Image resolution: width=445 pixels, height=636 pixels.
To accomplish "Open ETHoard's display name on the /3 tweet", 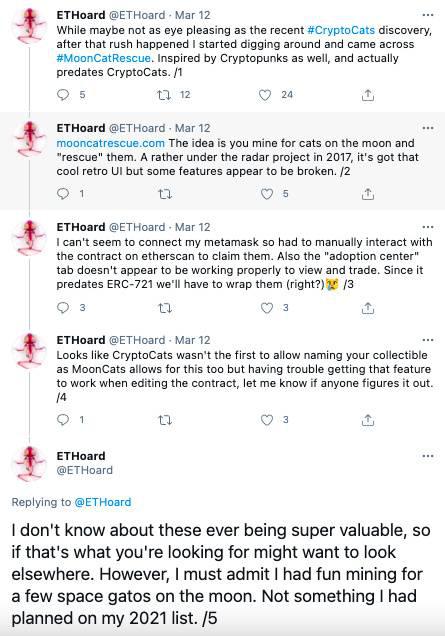I will click(x=81, y=227).
